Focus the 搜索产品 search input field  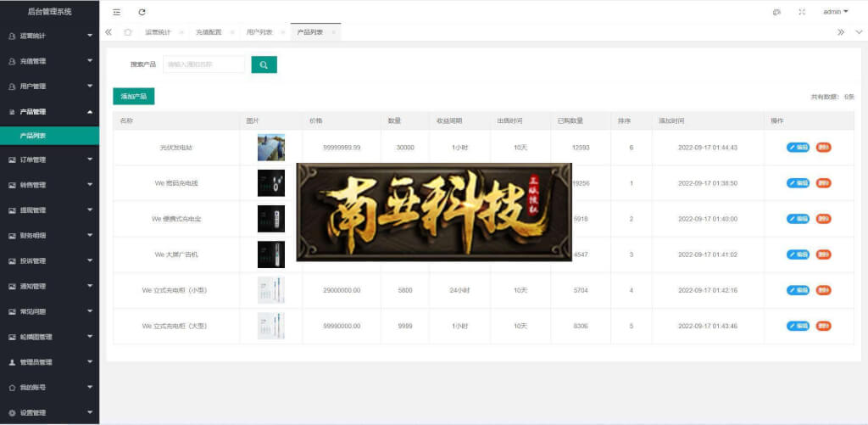point(203,64)
